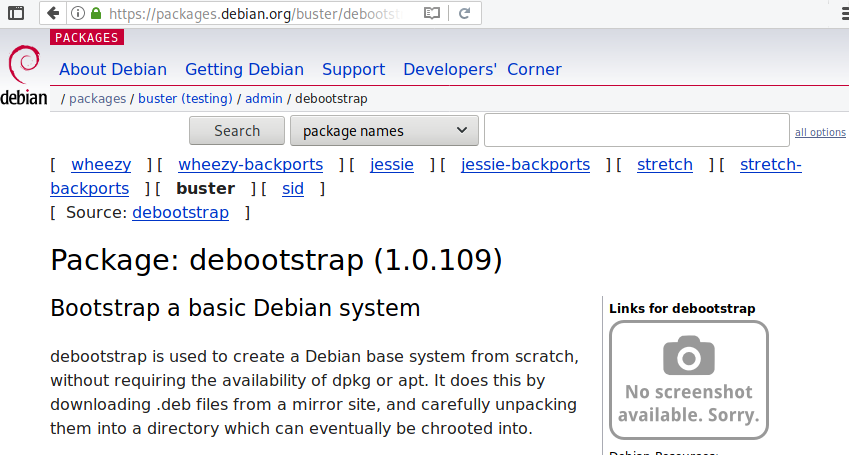Switch to the jessie distribution link
The width and height of the screenshot is (849, 455).
pos(392,165)
